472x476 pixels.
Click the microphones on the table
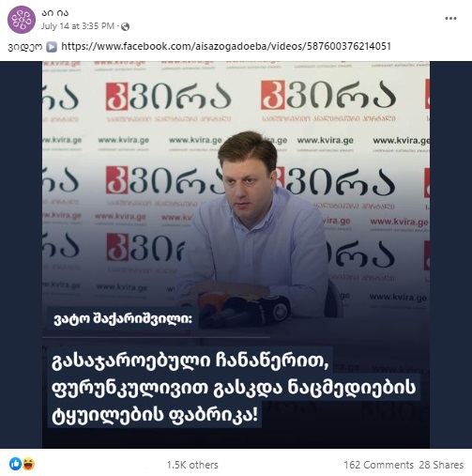244,308
